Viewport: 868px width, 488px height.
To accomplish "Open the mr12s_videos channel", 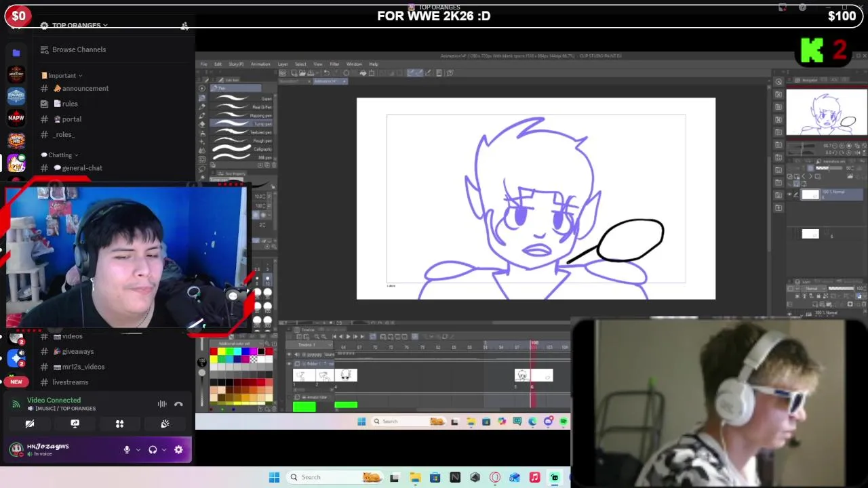I will [x=83, y=367].
